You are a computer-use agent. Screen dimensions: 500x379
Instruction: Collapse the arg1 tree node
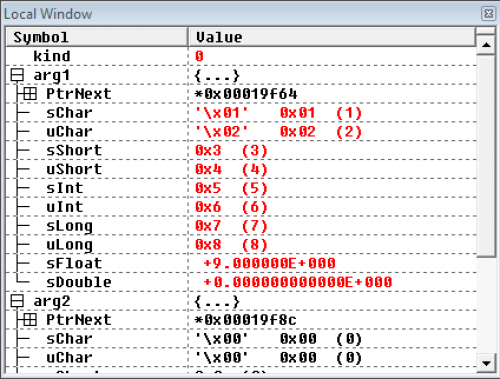17,75
